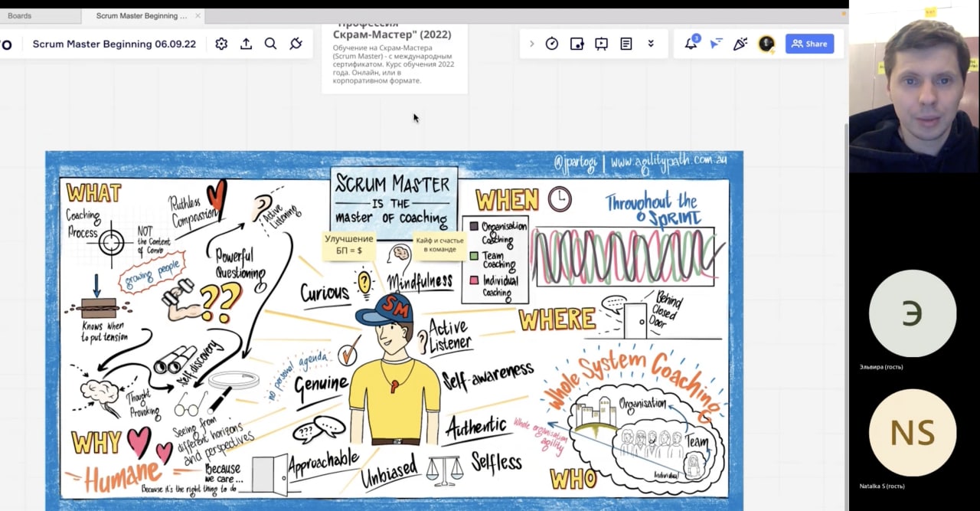
Task: Collapse the toolbar using the right chevron
Action: tap(531, 44)
